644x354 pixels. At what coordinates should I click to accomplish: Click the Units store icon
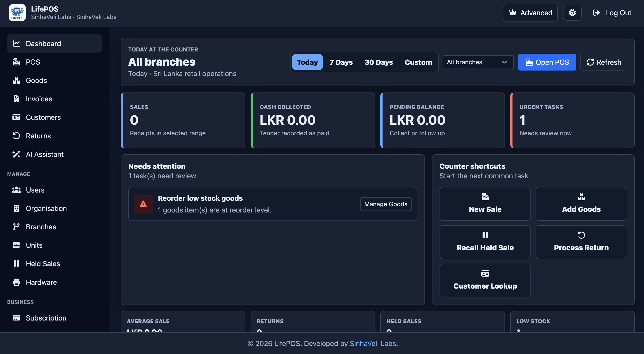tap(16, 245)
